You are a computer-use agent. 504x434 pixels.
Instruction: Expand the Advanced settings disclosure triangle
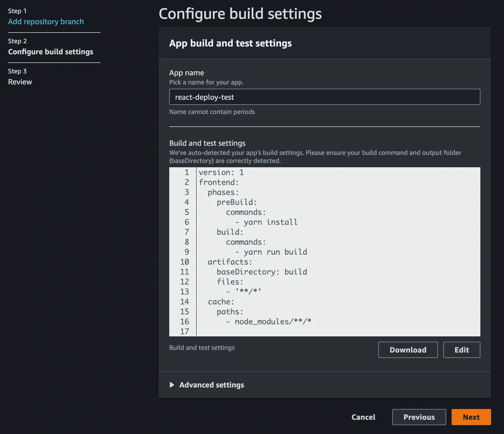tap(172, 385)
